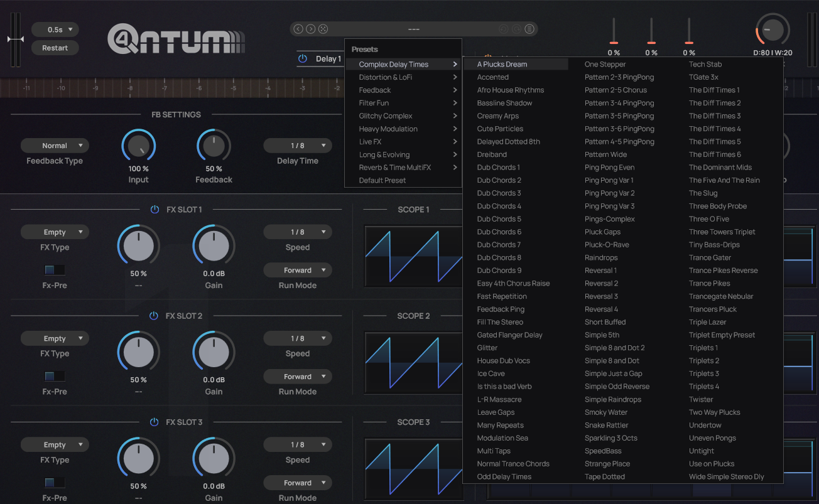
Task: Go to previous preset with left arrow icon
Action: click(x=298, y=29)
